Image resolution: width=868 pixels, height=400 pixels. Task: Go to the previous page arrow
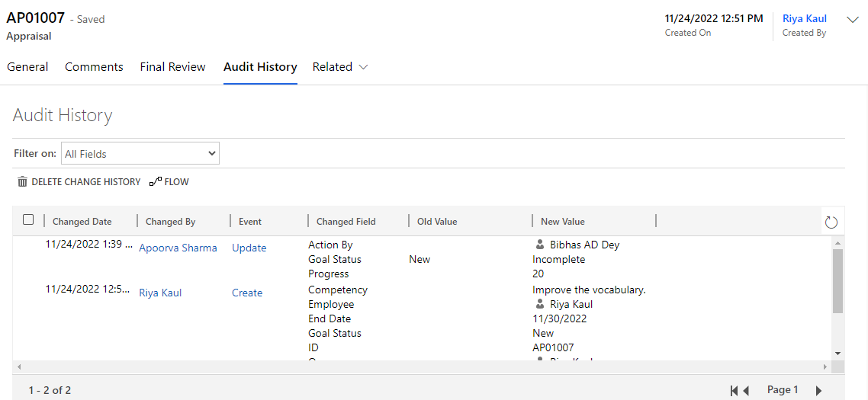point(746,390)
